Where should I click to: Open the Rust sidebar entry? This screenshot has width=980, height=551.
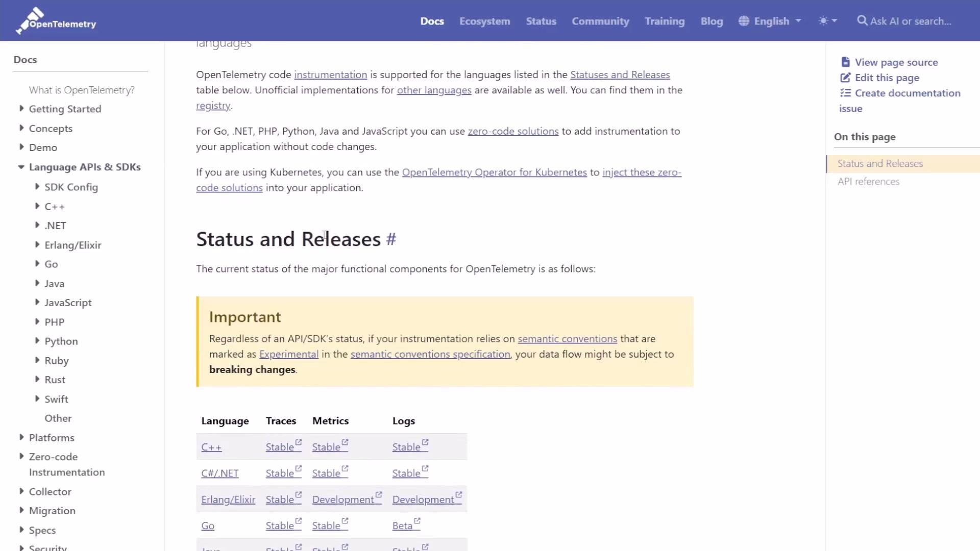coord(55,380)
